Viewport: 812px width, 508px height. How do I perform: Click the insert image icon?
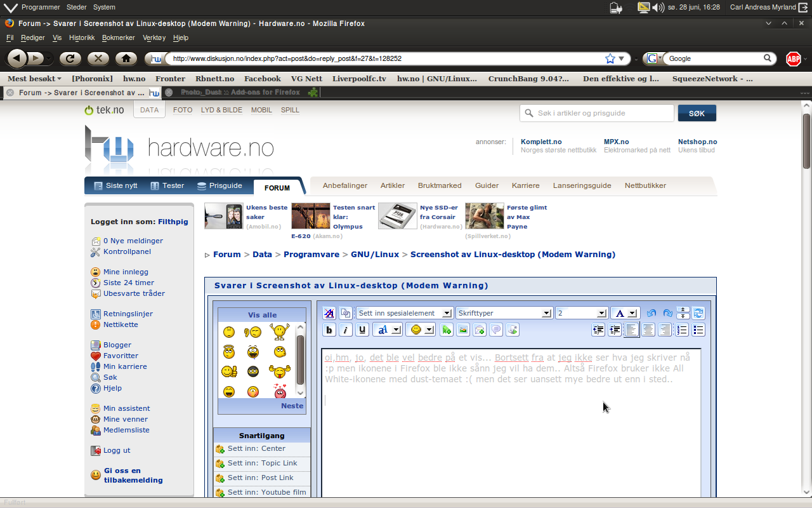(x=463, y=330)
